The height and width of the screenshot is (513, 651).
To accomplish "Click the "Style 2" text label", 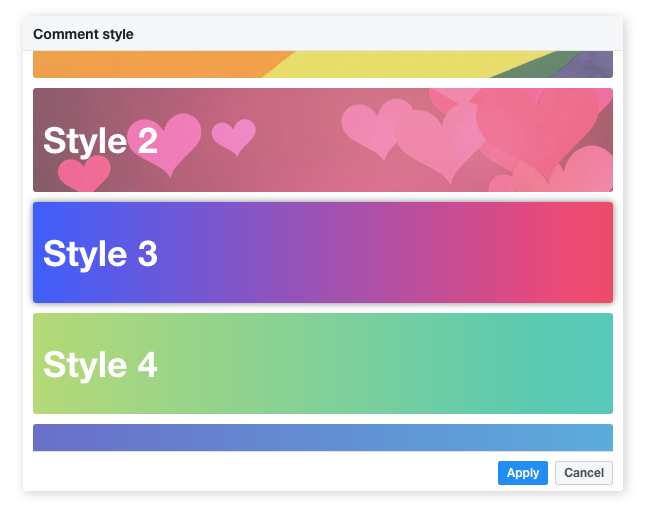I will point(100,141).
